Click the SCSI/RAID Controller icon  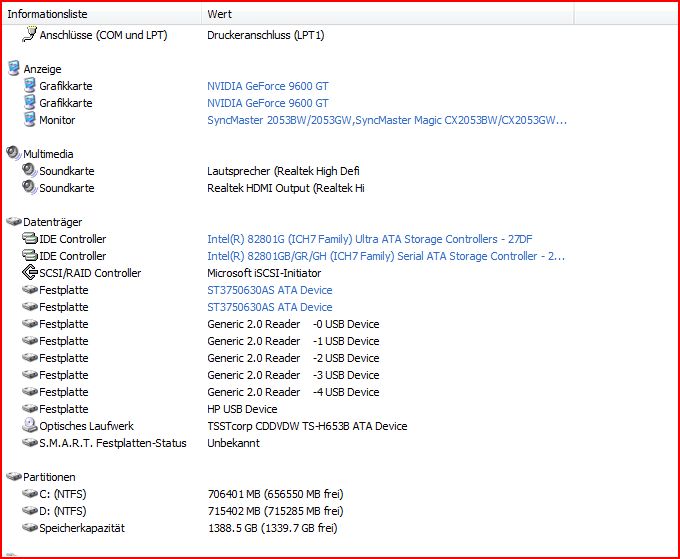[30, 272]
